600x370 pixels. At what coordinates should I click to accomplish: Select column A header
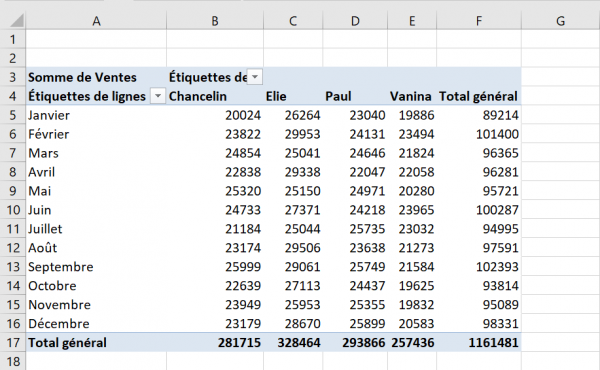(96, 21)
